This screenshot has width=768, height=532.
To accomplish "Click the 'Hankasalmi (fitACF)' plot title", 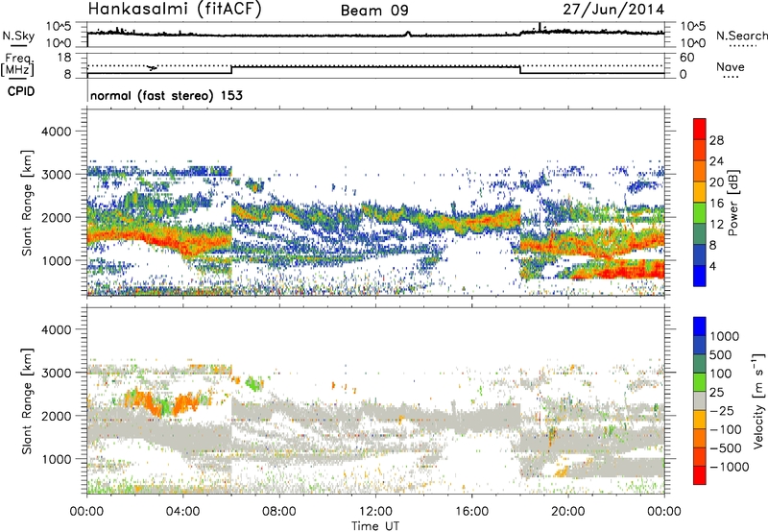I will click(x=175, y=9).
